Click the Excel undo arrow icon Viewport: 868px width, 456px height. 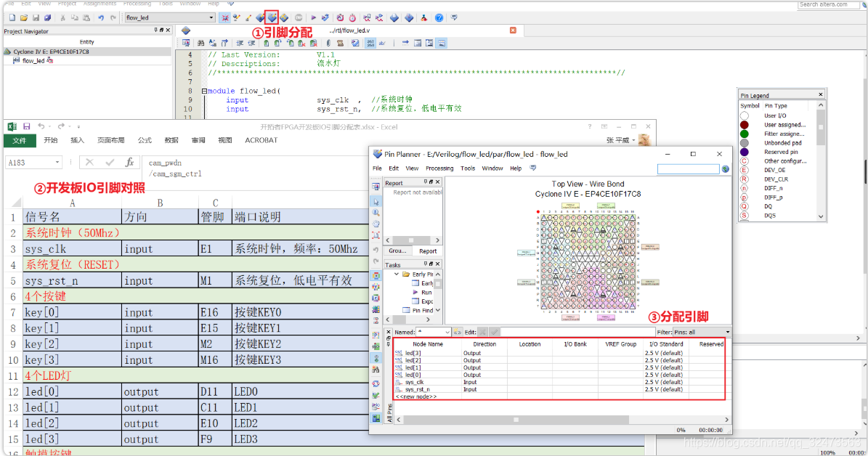41,127
